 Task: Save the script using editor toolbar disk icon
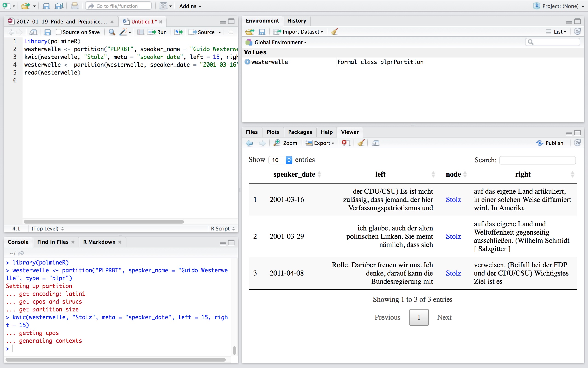(x=47, y=32)
